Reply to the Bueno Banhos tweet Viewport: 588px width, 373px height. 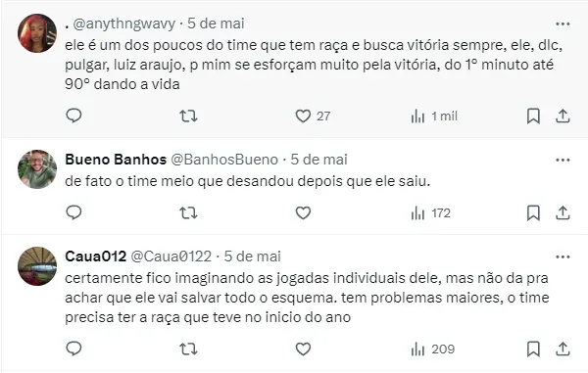pyautogui.click(x=73, y=212)
